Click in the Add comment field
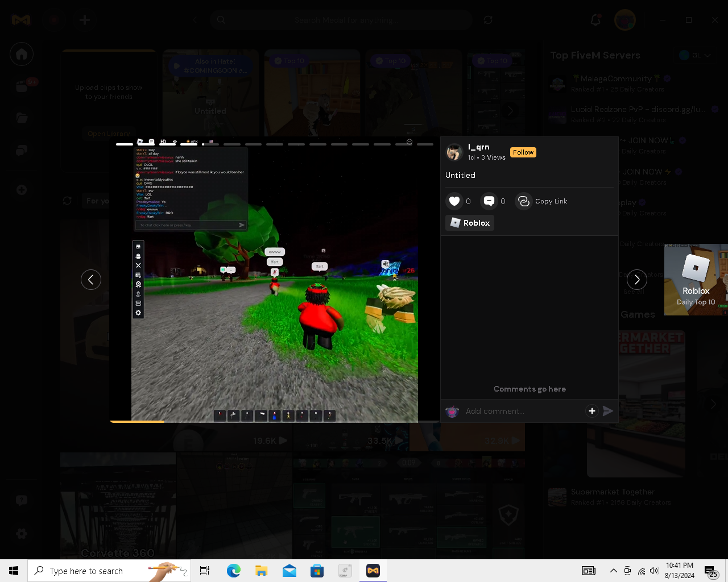The height and width of the screenshot is (582, 728). click(522, 411)
